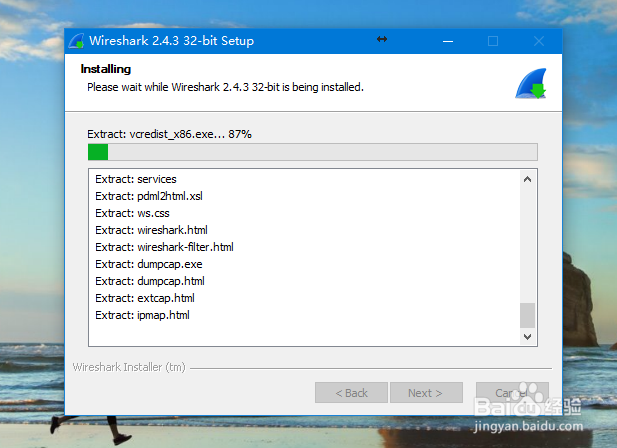Select the 'Extract: extcap.html' log line
The width and height of the screenshot is (617, 448).
pyautogui.click(x=145, y=298)
